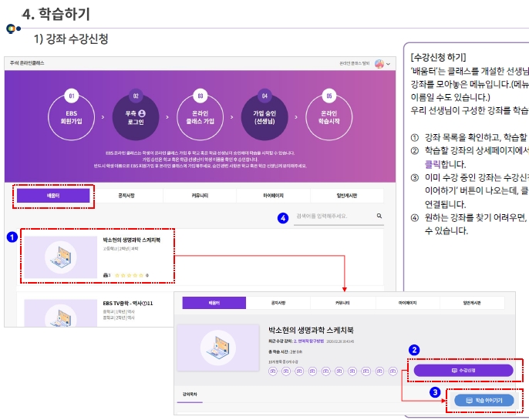Open the '일반게시판' tab in the course detail window

[472, 303]
